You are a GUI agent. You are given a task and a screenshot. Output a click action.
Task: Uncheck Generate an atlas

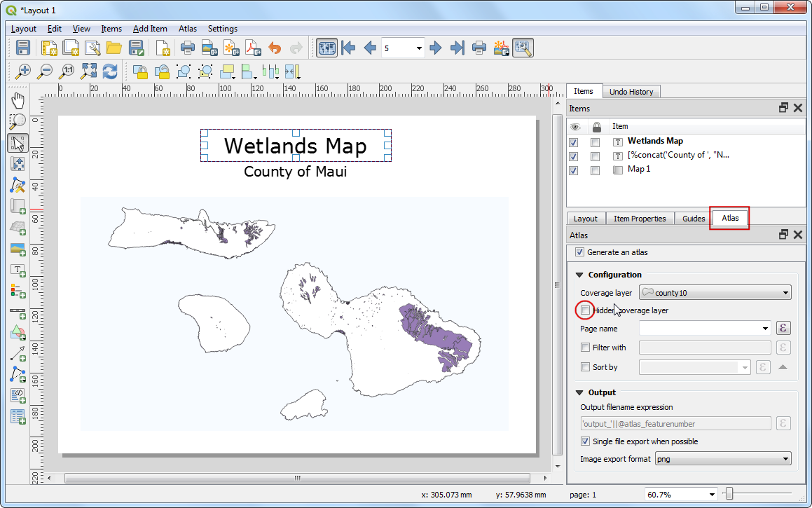[x=579, y=252]
